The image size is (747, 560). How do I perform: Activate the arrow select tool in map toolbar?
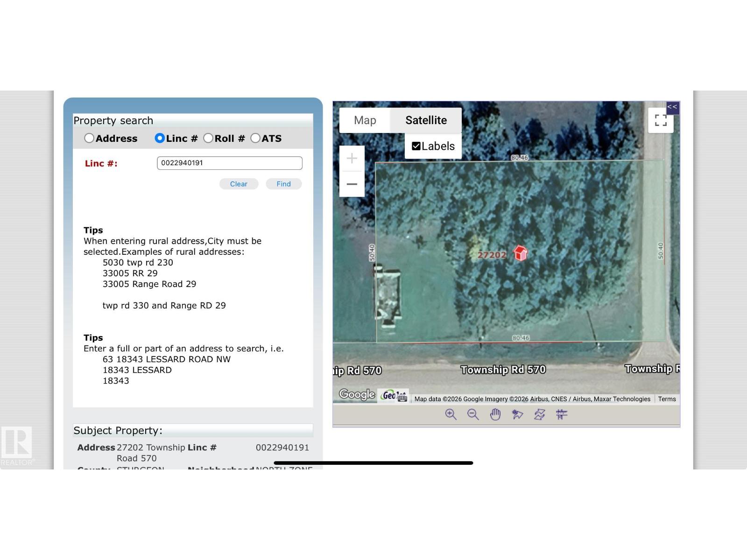517,414
